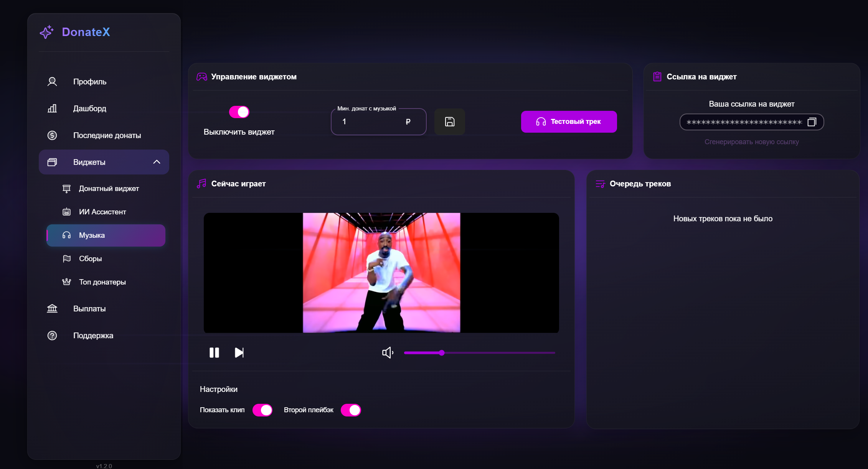Toggle the Второй плейбэк switch

pyautogui.click(x=351, y=410)
